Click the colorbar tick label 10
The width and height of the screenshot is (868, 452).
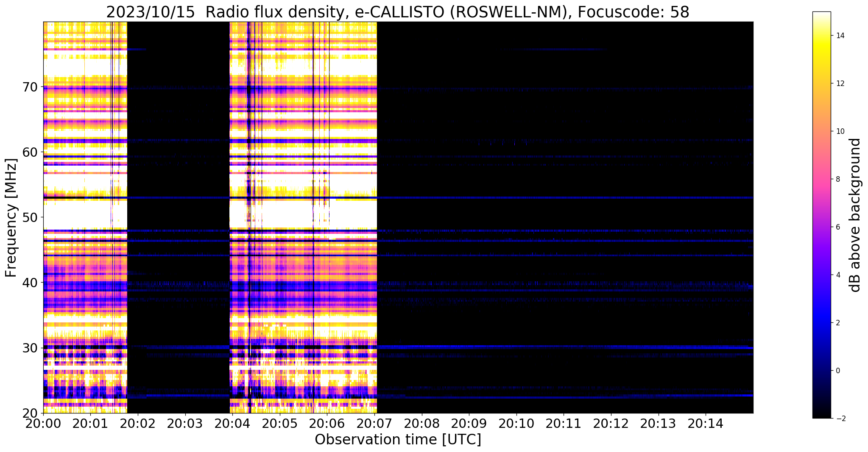[840, 131]
